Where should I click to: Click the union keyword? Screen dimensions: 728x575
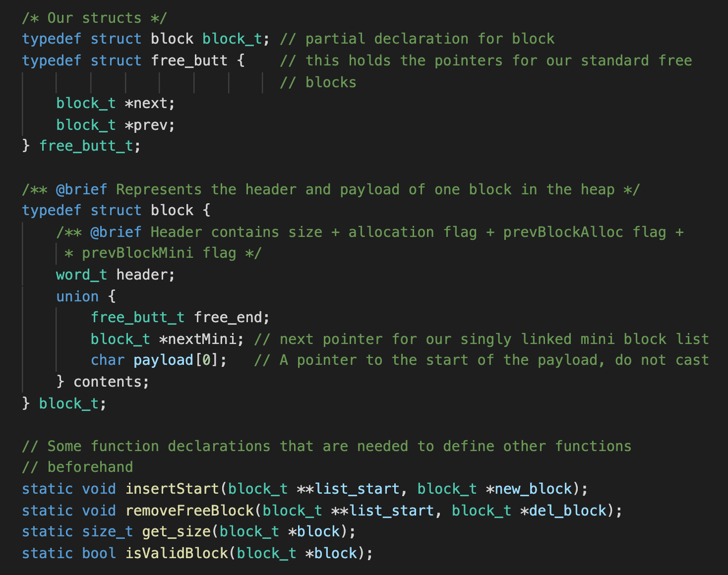(x=77, y=296)
